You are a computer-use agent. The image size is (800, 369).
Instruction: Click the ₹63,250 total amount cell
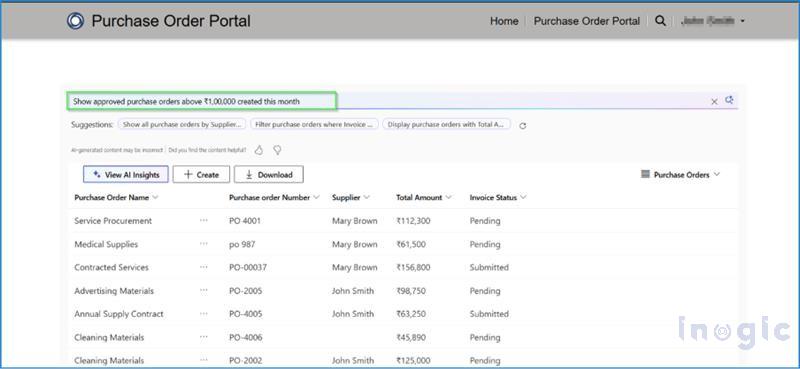pyautogui.click(x=411, y=313)
